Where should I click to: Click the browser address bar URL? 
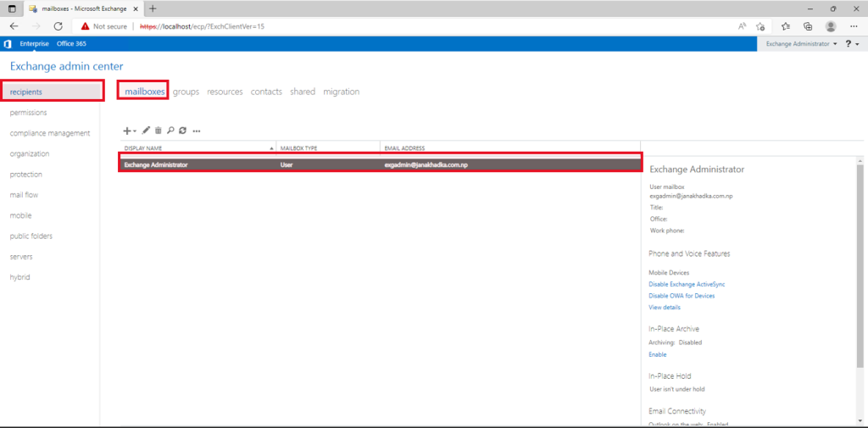(202, 26)
